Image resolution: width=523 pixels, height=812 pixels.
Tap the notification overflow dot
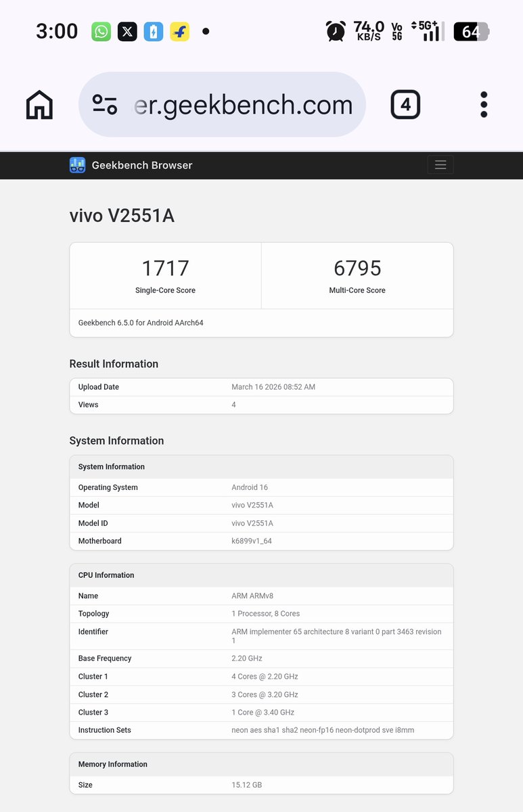click(x=206, y=32)
